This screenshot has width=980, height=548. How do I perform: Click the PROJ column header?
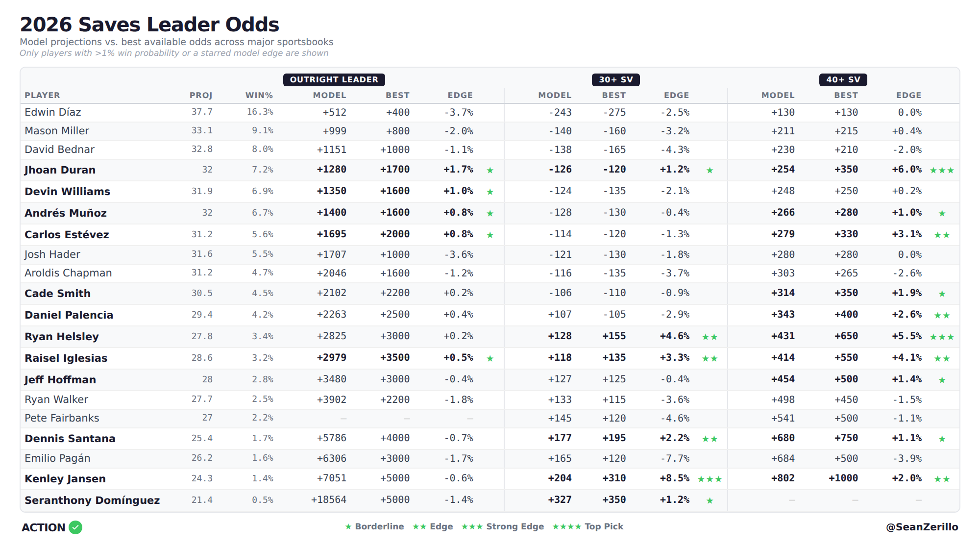(201, 95)
